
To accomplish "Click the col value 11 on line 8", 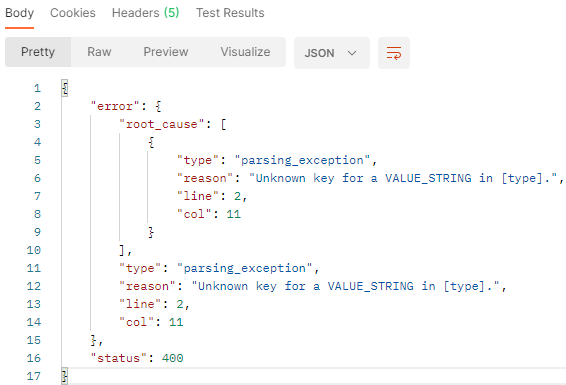I will 234,214.
